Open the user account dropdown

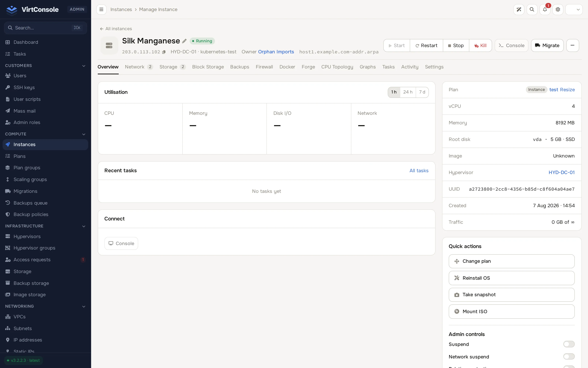pyautogui.click(x=574, y=10)
